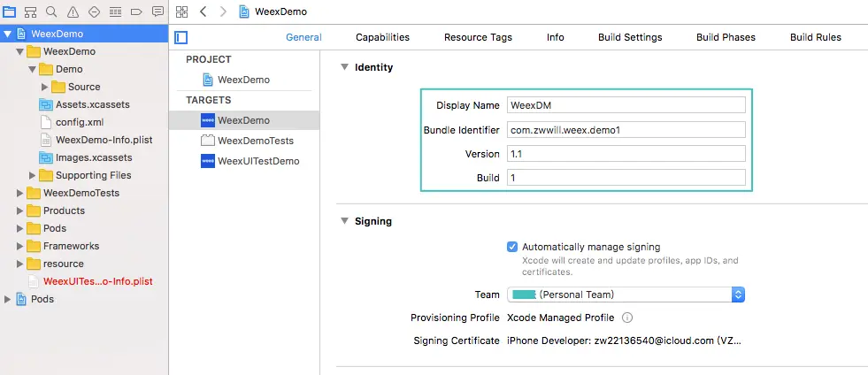
Task: Select the General tab
Action: tap(303, 38)
